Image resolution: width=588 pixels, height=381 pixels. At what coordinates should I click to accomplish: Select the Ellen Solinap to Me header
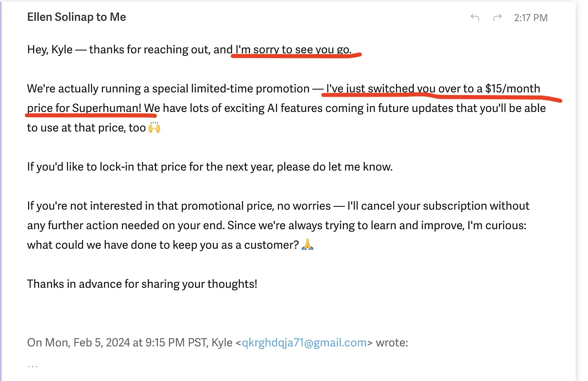pos(77,17)
